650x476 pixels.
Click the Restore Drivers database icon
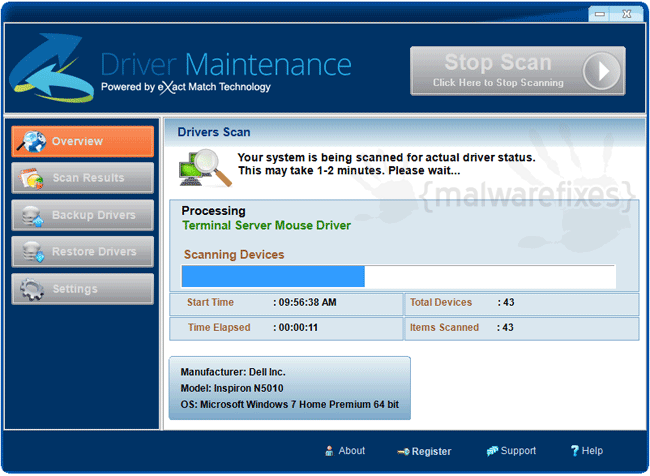coord(33,252)
